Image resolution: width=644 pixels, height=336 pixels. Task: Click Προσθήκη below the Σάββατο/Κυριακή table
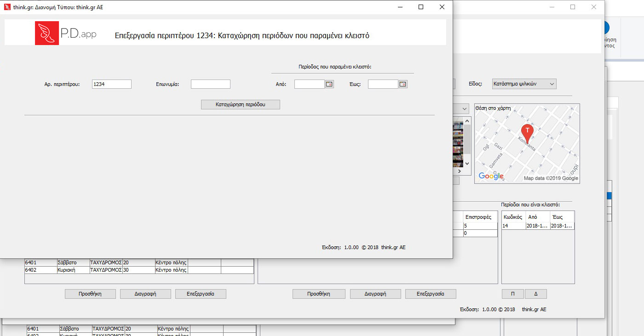tap(90, 294)
